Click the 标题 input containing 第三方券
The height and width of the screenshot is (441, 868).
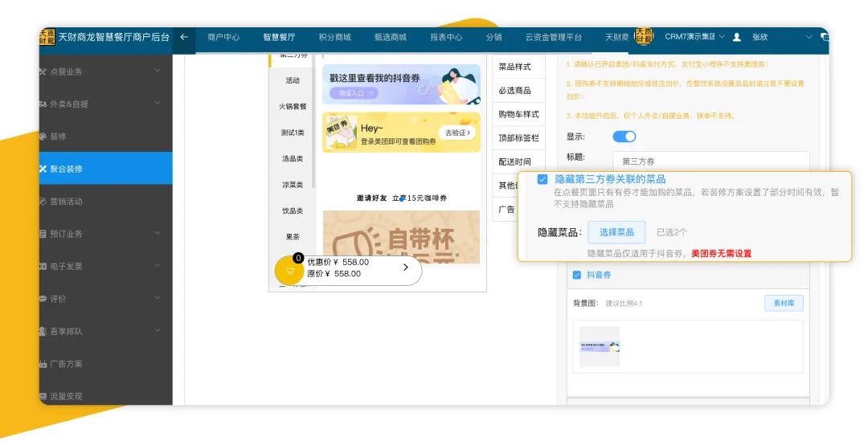click(x=711, y=161)
